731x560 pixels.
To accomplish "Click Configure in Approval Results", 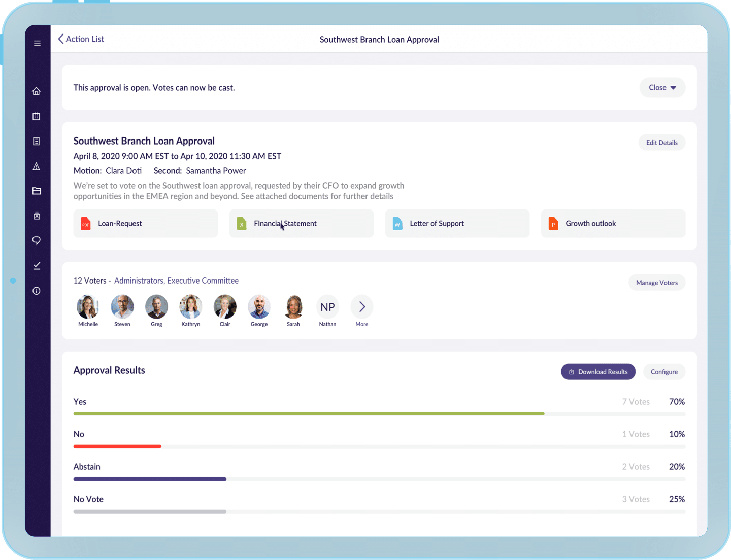I will 663,372.
